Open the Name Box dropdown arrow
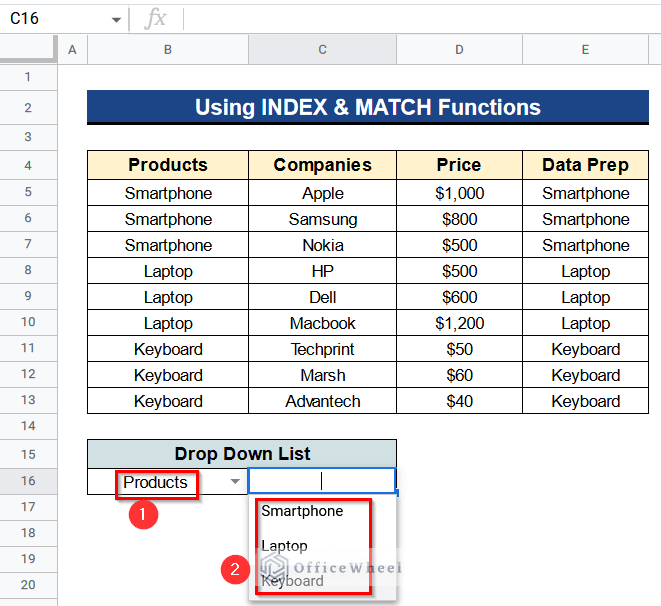The height and width of the screenshot is (606, 661). [117, 20]
